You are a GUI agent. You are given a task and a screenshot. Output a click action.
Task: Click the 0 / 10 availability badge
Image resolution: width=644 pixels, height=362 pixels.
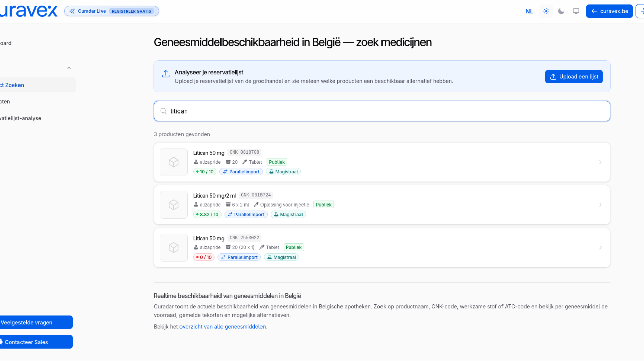[x=204, y=257]
